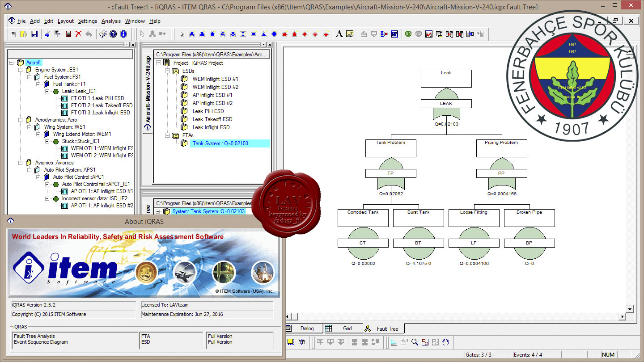Collapse the Leak::Leak_IE1 node
This screenshot has width=644, height=362.
47,91
